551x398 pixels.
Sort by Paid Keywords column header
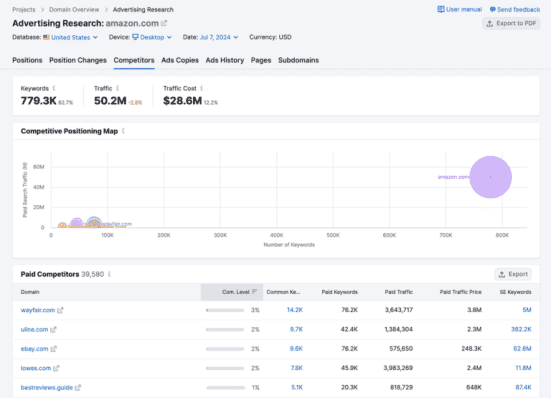tap(339, 292)
